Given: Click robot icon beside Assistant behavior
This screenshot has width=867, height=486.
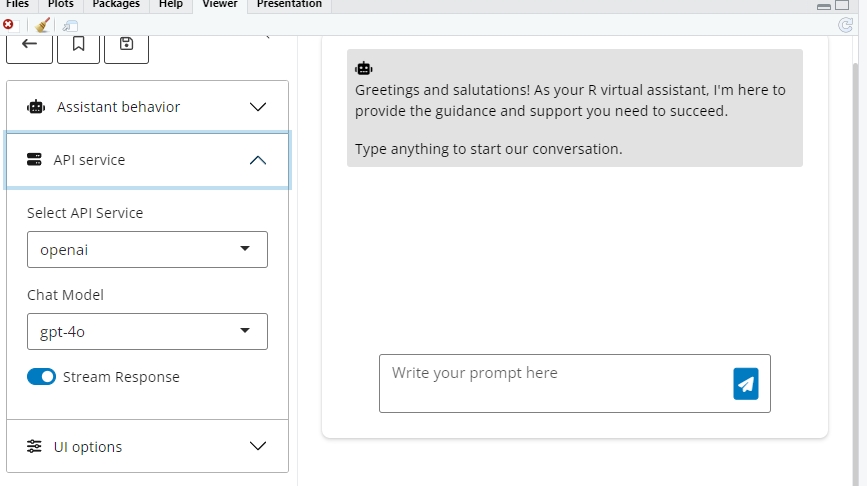Looking at the screenshot, I should click(x=36, y=107).
